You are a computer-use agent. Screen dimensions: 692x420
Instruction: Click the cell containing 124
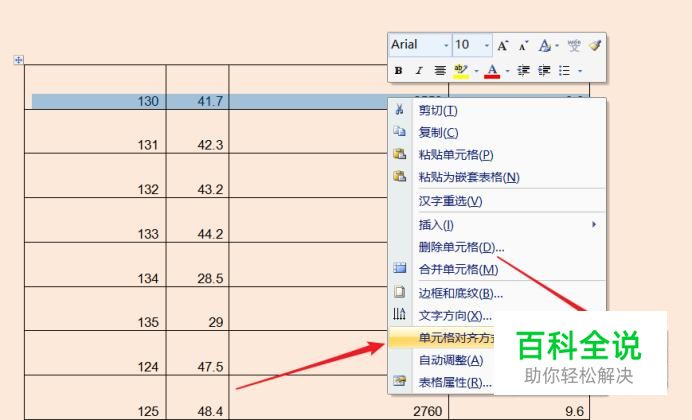[x=95, y=353]
